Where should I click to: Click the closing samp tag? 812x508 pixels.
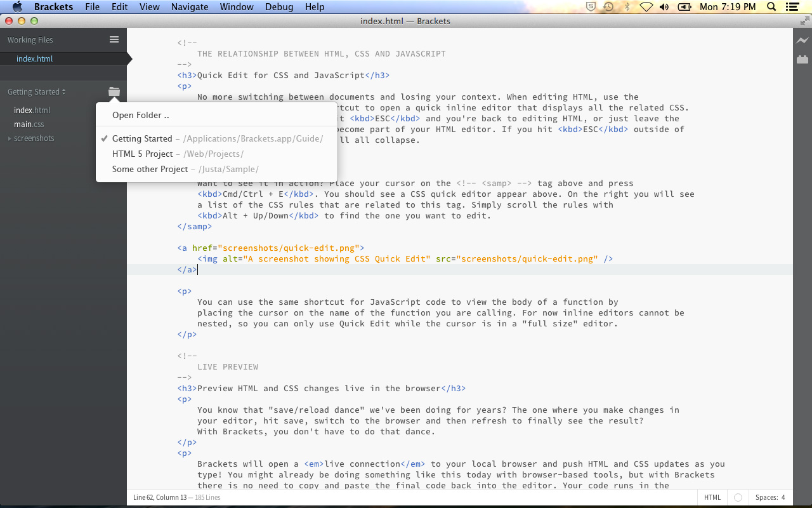195,226
